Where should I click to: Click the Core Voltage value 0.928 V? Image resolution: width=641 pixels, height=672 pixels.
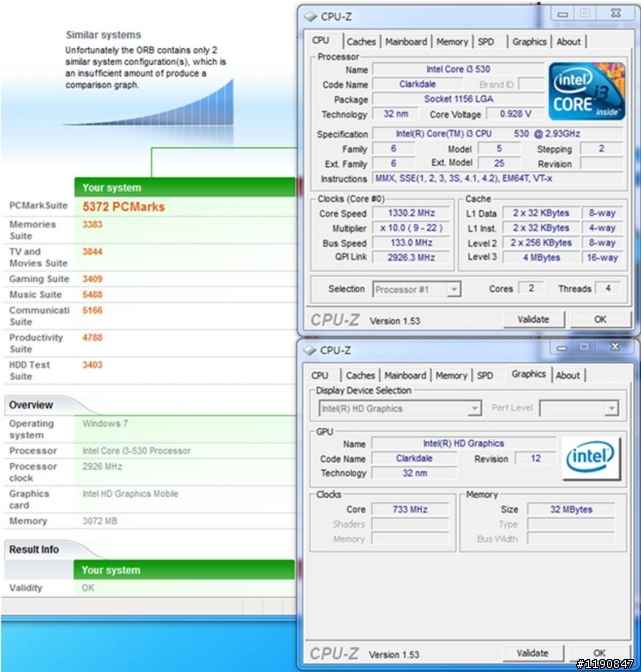point(515,114)
